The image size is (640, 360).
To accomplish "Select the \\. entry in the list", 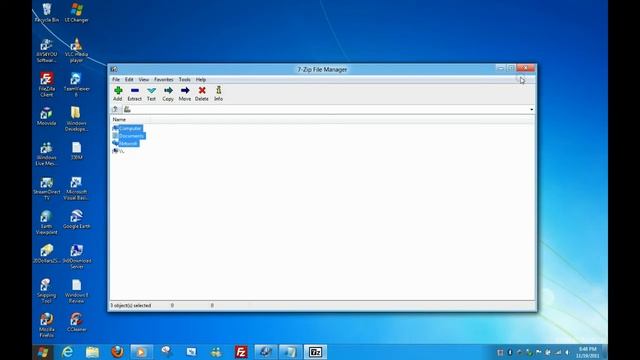I will click(x=118, y=151).
